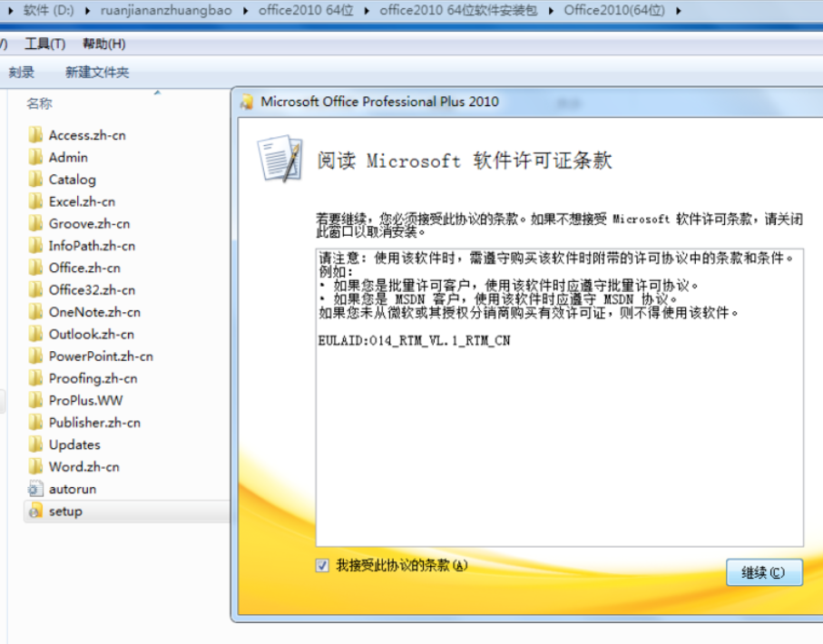Select the Office.zh-cn folder name

[84, 268]
